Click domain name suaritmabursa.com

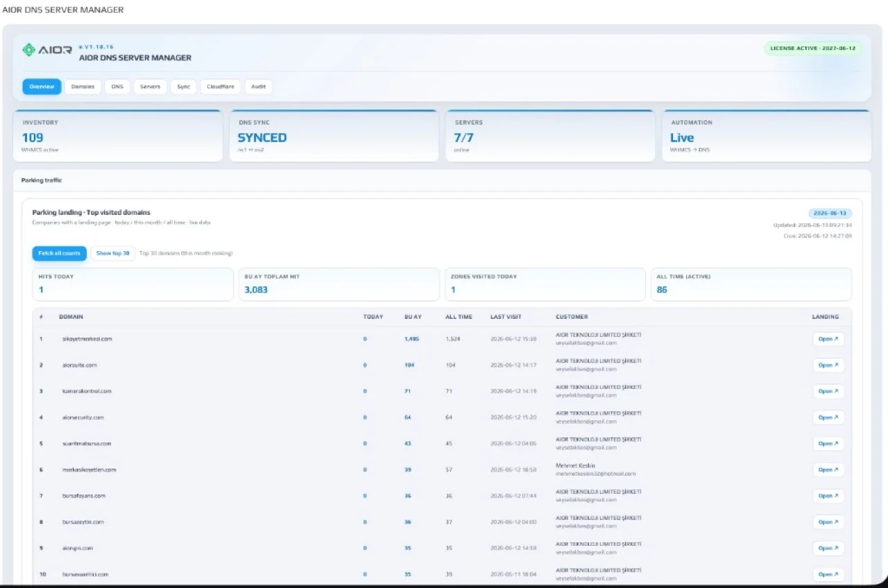[x=87, y=443]
